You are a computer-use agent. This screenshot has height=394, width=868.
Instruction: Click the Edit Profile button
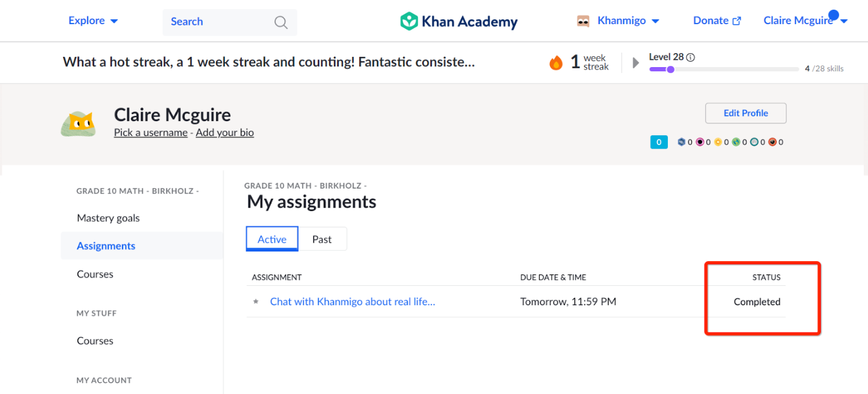[x=746, y=113]
